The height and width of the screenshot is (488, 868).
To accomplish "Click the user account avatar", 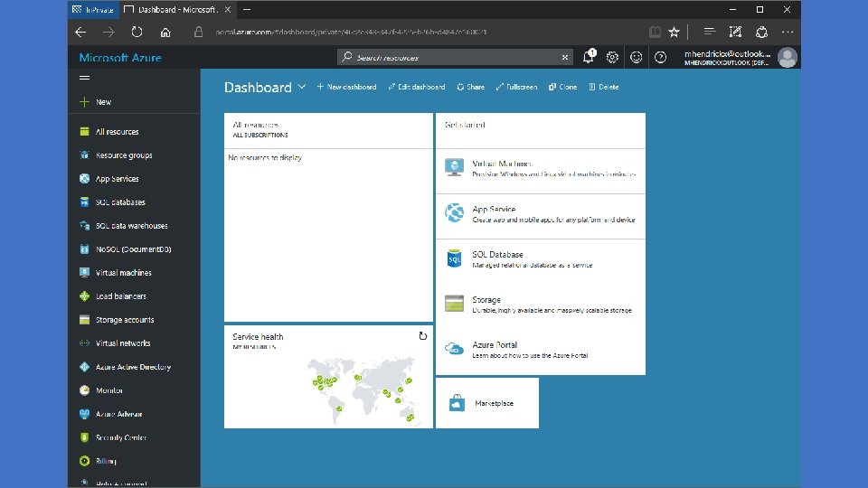I will (x=788, y=57).
